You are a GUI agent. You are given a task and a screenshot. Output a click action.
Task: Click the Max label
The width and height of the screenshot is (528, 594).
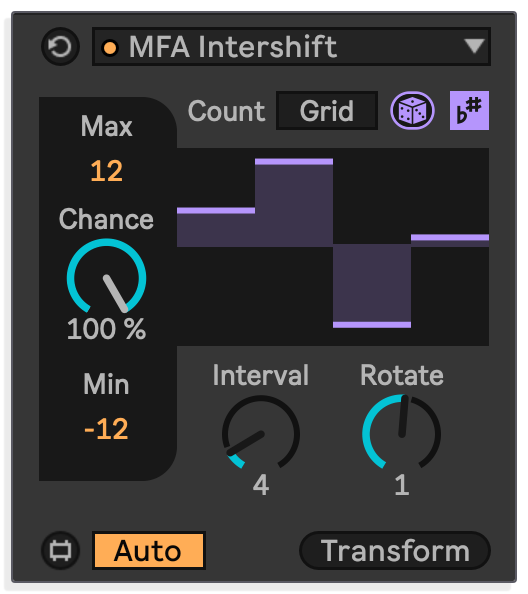[x=106, y=126]
